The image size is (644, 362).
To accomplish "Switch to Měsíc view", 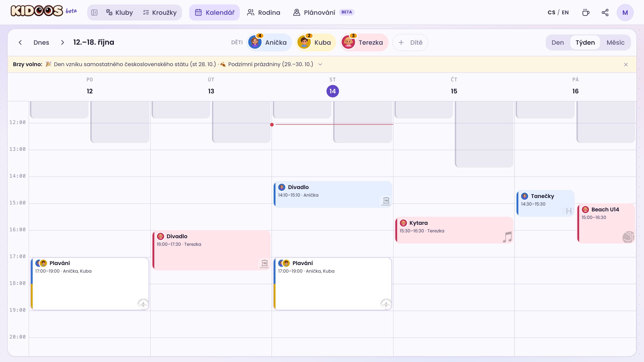I will [616, 42].
